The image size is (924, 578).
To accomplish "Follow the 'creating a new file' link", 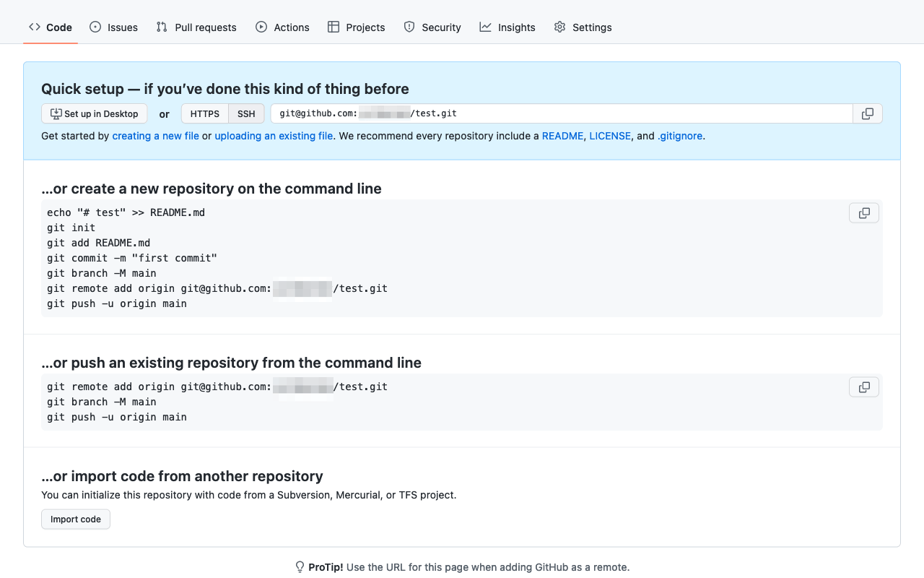I will click(155, 136).
